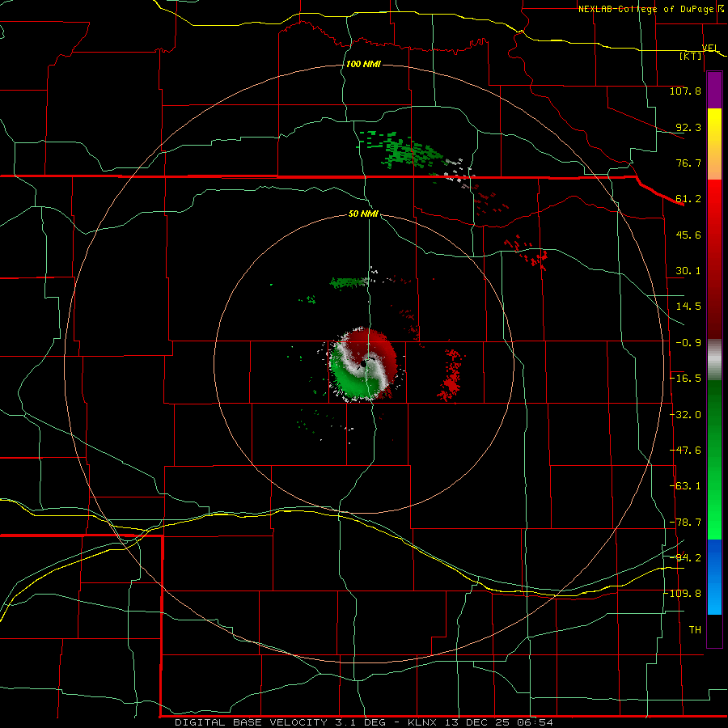Click the -94.2 value on velocity scale
The width and height of the screenshot is (728, 728).
click(x=685, y=557)
